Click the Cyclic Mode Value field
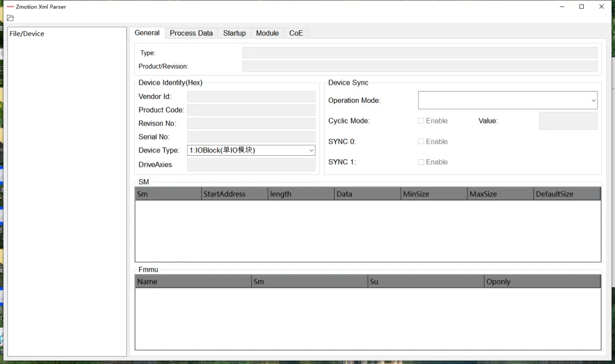615x364 pixels. coord(568,121)
